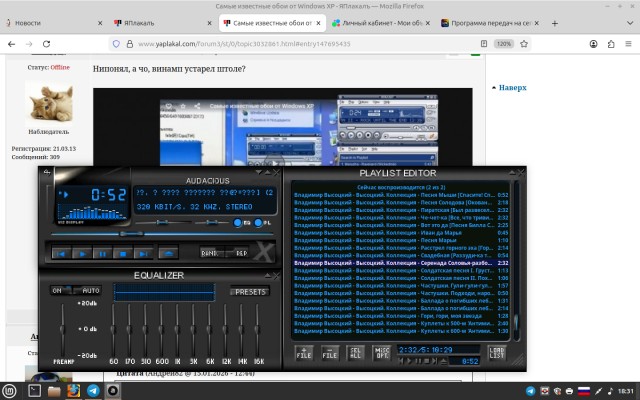Viewport: 640px width, 400px height.
Task: Select track 'Иван да Марья' in playlist
Action: click(401, 233)
